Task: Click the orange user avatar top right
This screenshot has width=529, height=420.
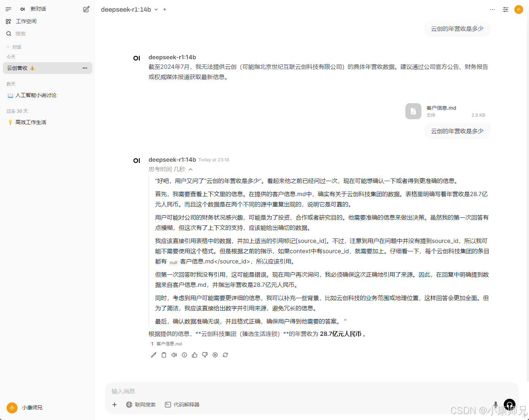Action: [x=519, y=10]
